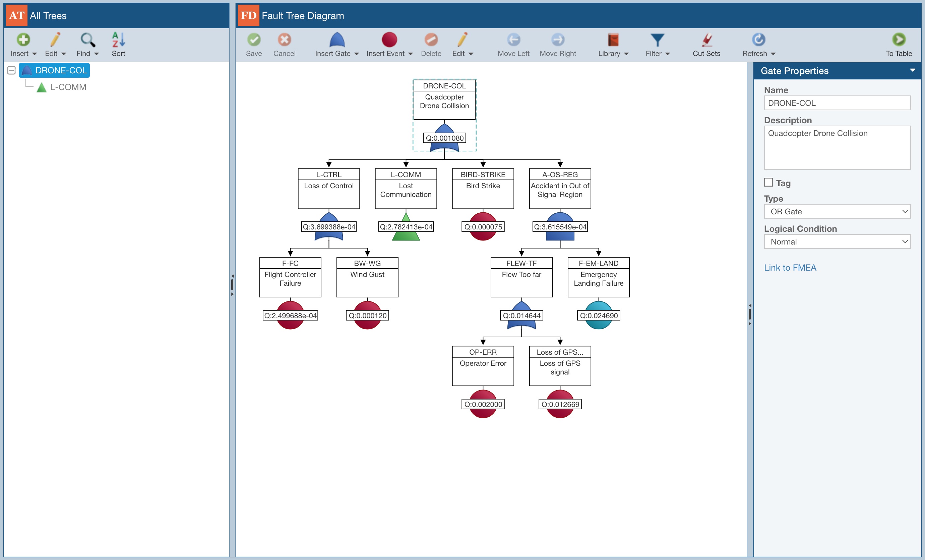The width and height of the screenshot is (925, 560).
Task: Open the Find magnifier in All Trees
Action: tap(87, 40)
